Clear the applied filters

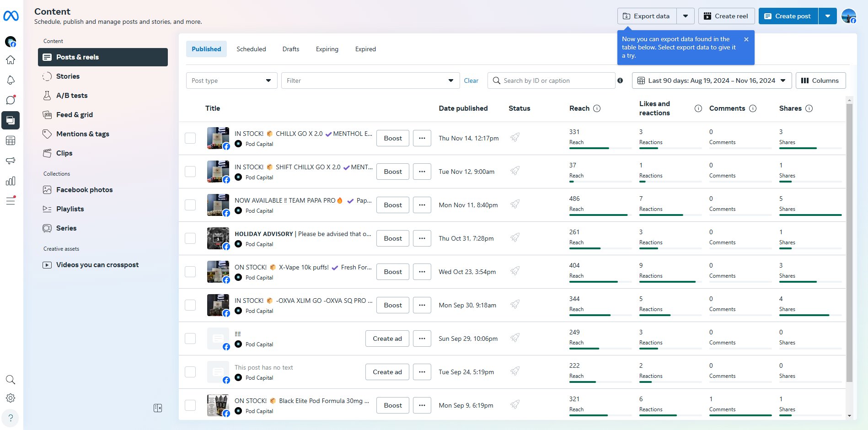pos(471,81)
